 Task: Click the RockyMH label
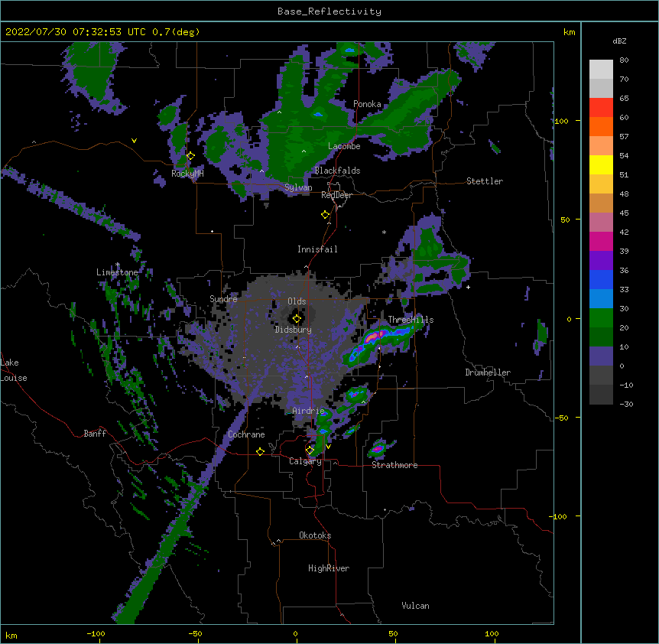click(x=187, y=174)
